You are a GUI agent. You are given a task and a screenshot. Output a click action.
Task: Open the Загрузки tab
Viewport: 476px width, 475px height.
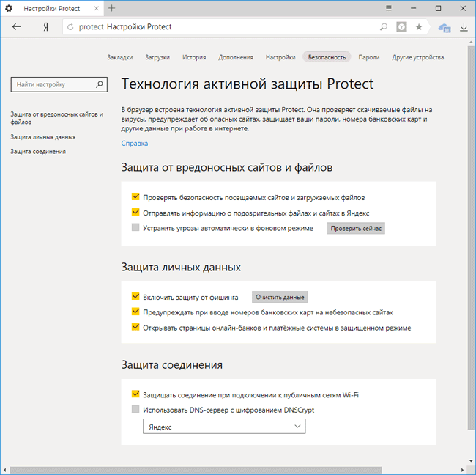coord(157,57)
